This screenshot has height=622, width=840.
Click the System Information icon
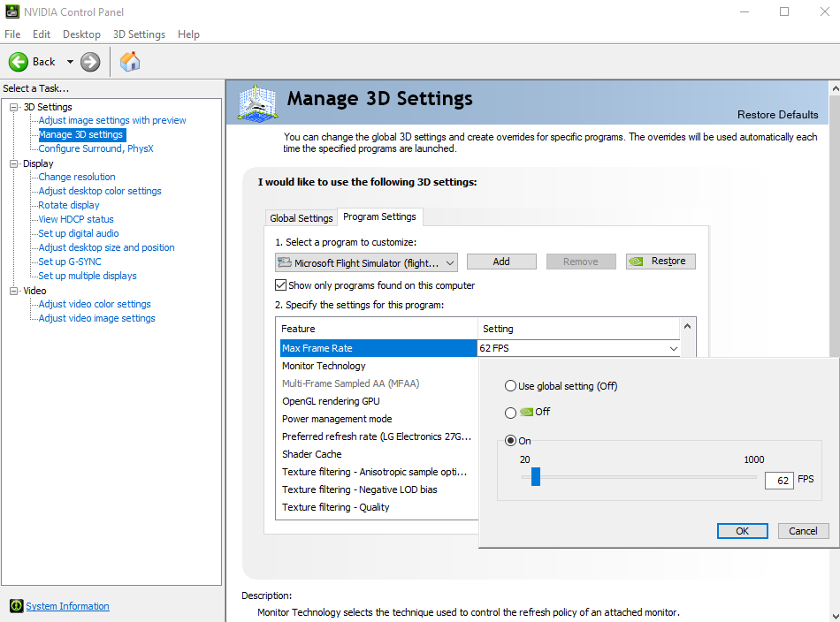pos(16,606)
